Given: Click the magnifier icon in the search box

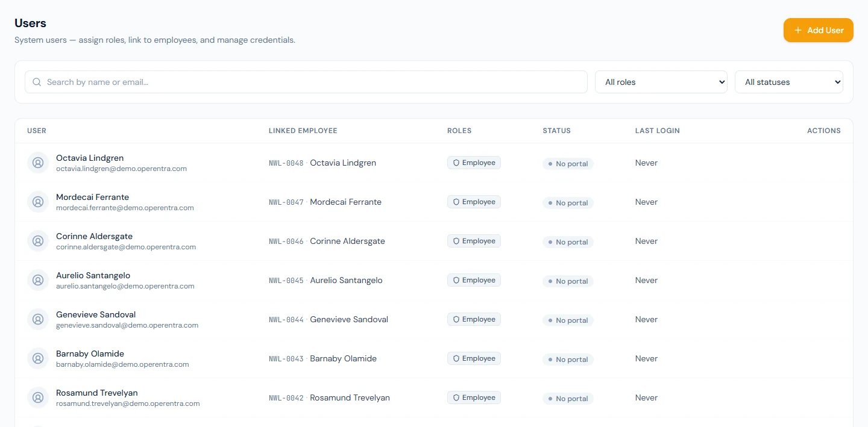Looking at the screenshot, I should 37,82.
